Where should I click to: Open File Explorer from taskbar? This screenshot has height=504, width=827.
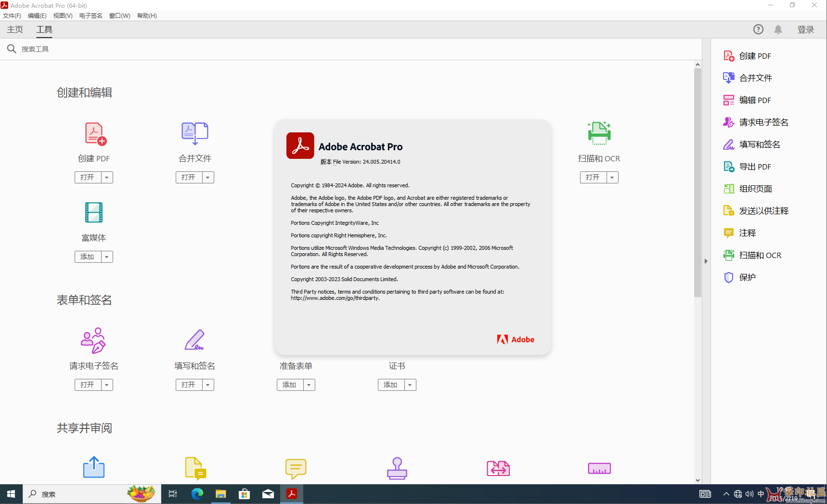tap(221, 494)
